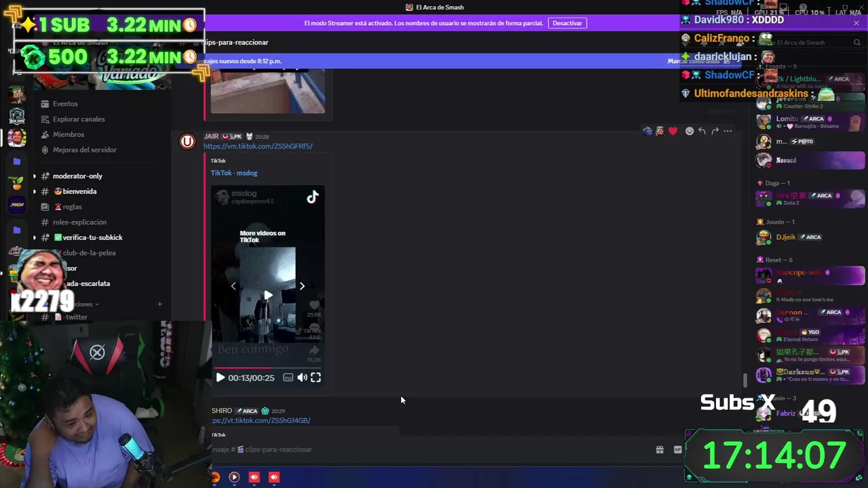This screenshot has height=488, width=868.
Task: Open the GIF picker in the message bar
Action: click(677, 449)
